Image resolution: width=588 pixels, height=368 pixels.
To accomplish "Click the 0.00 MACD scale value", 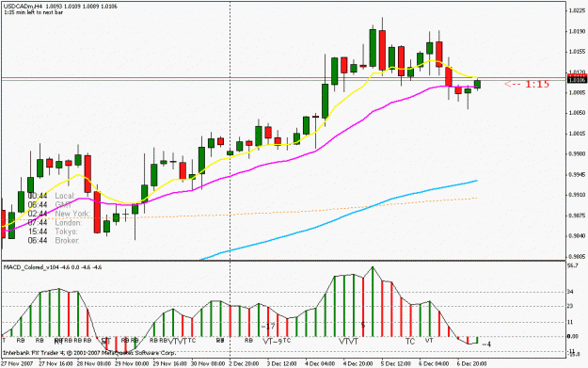I will coord(573,337).
